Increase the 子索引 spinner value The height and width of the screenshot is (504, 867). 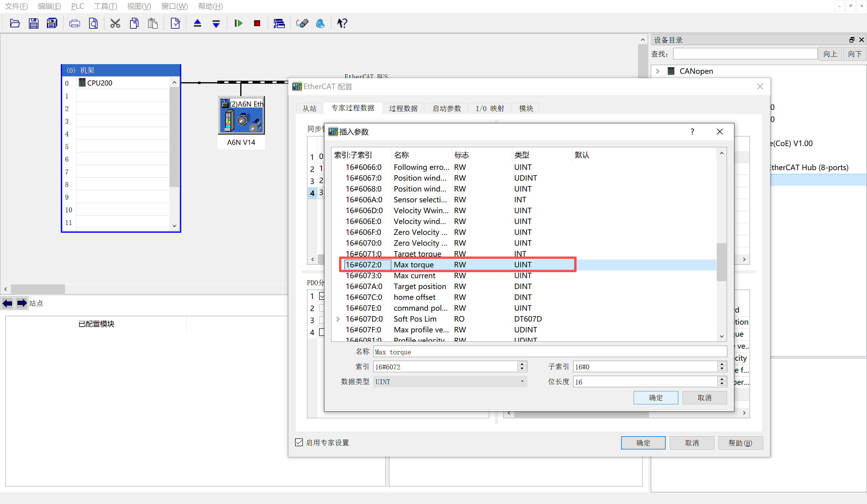pos(722,364)
